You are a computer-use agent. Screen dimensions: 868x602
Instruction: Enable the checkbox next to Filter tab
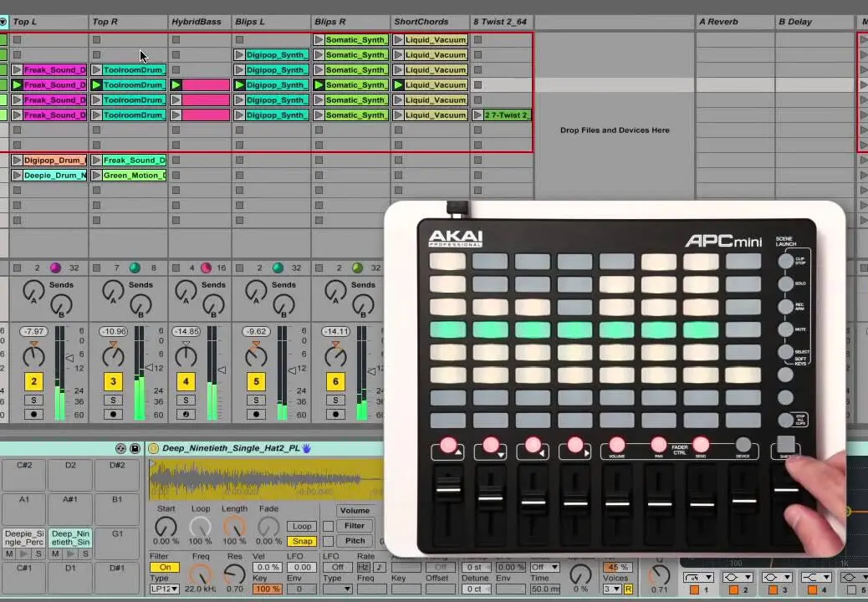coord(329,526)
